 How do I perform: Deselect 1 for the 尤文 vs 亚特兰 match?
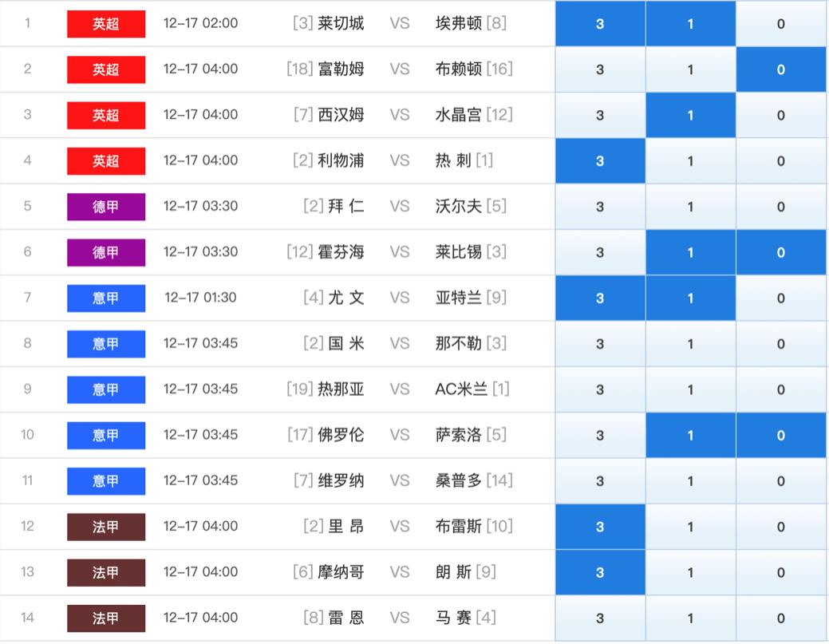click(x=690, y=298)
